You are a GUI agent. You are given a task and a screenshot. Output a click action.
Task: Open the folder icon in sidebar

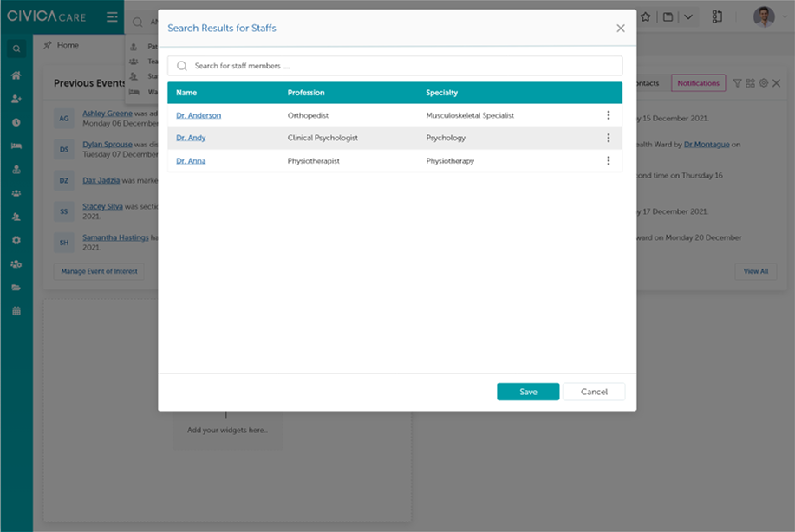[16, 288]
